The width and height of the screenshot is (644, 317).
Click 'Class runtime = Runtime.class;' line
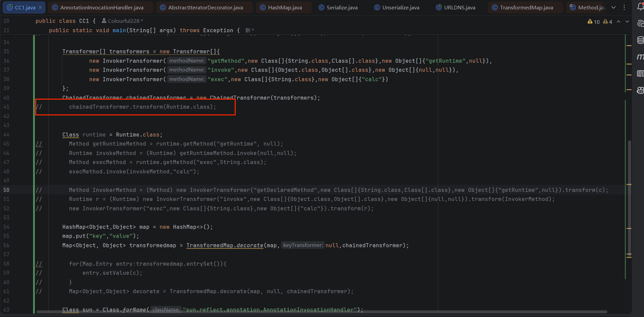pos(112,135)
